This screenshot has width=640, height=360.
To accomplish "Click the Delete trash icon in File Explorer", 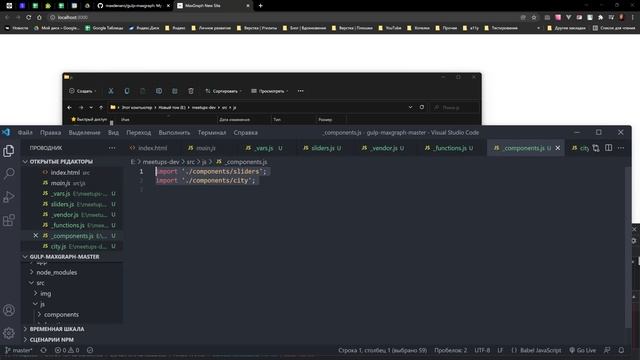I will [191, 91].
